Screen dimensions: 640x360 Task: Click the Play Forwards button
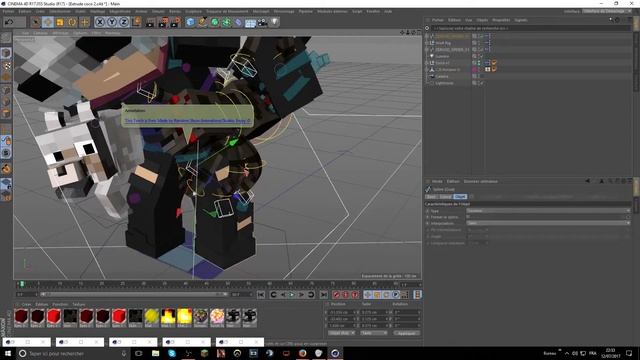tap(292, 294)
